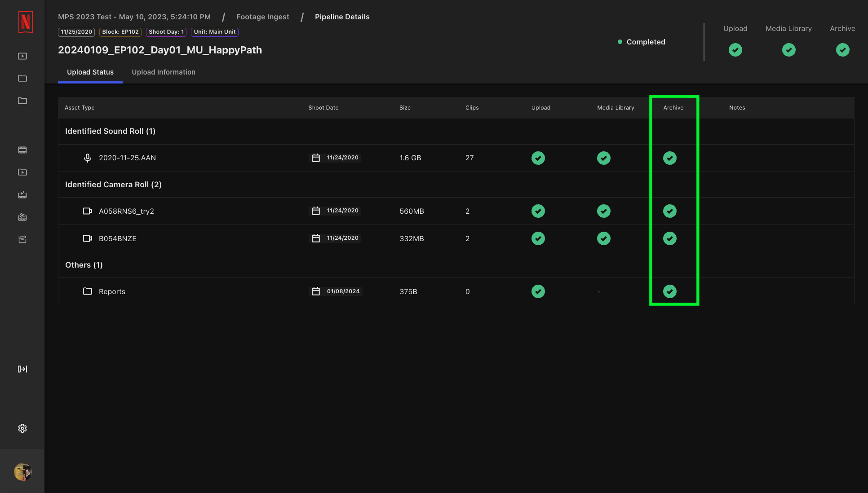
Task: Expand the Others section in asset list
Action: [84, 264]
